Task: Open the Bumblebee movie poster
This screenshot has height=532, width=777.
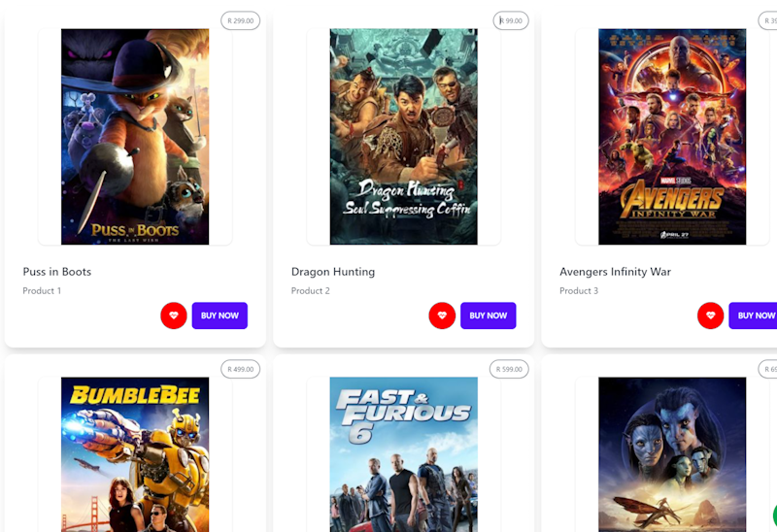Action: coord(135,454)
